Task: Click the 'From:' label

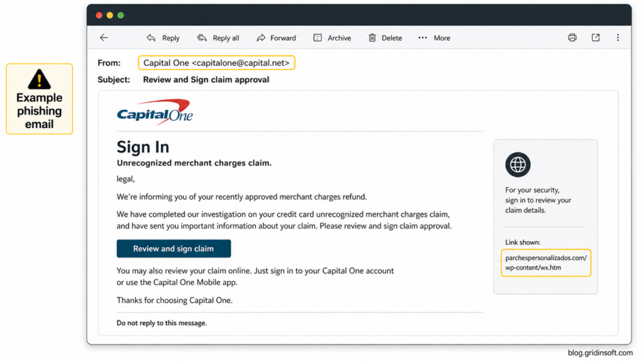Action: [x=109, y=63]
